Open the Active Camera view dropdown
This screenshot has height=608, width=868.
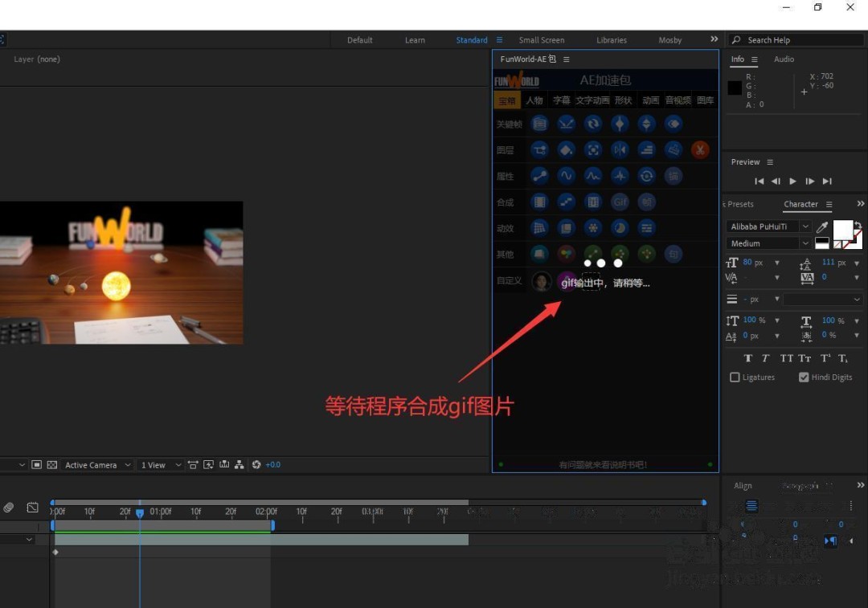(98, 465)
